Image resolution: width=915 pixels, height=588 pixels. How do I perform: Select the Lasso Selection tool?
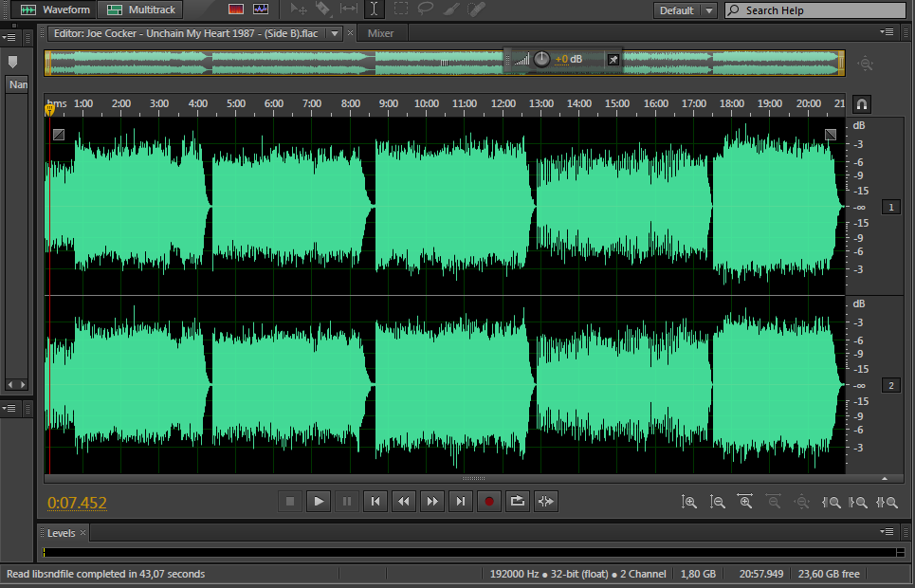coord(426,9)
